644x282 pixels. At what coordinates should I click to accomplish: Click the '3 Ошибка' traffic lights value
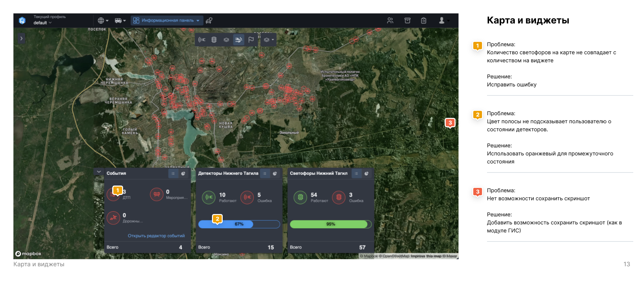point(356,197)
